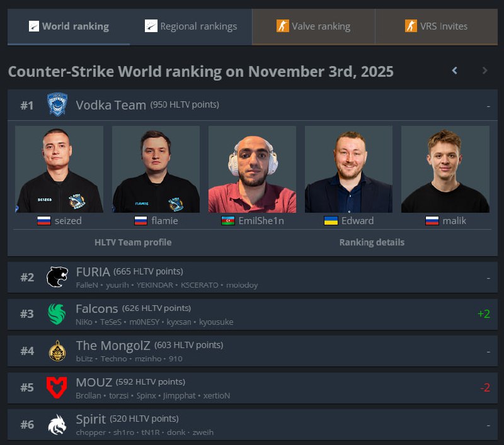Open the Ranking details link

[x=372, y=242]
